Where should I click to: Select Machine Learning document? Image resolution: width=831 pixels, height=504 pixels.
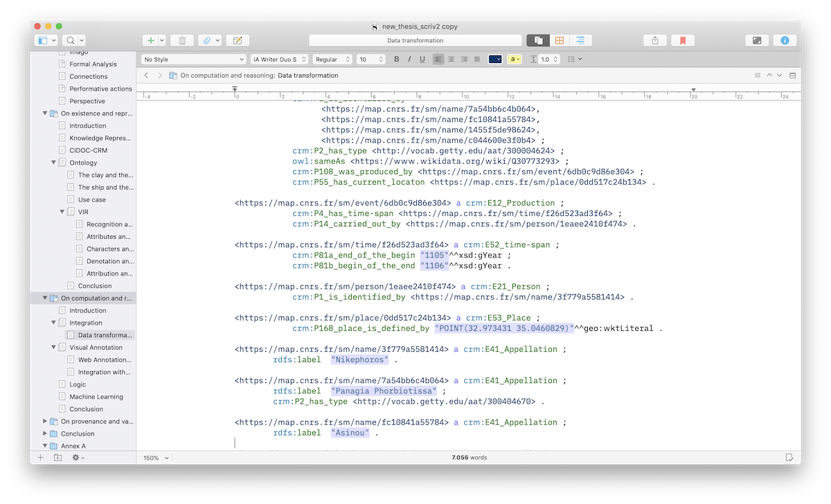pyautogui.click(x=96, y=397)
